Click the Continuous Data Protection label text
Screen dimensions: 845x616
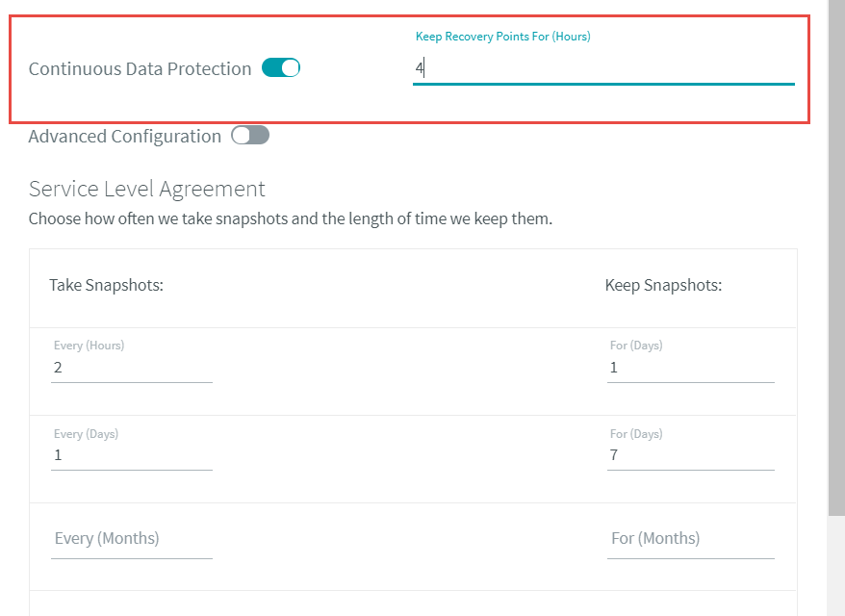141,69
